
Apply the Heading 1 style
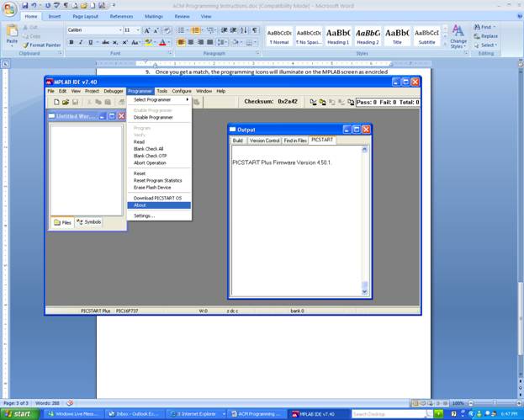click(x=338, y=36)
